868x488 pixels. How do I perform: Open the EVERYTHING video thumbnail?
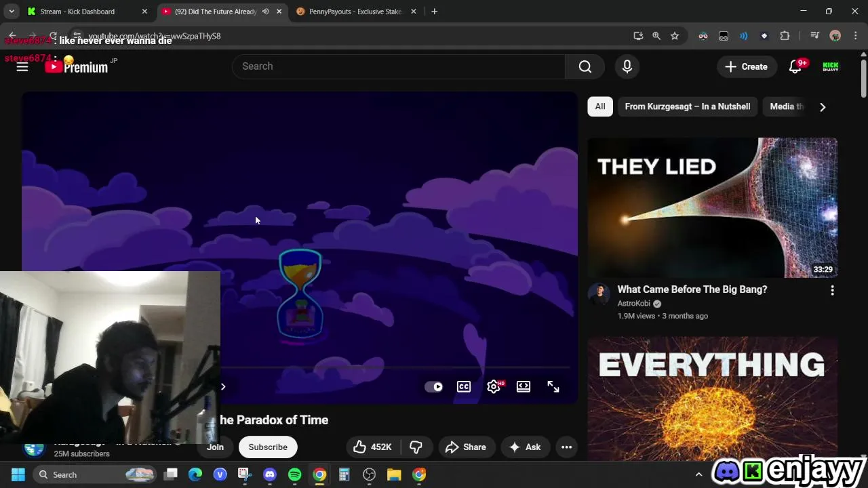712,400
